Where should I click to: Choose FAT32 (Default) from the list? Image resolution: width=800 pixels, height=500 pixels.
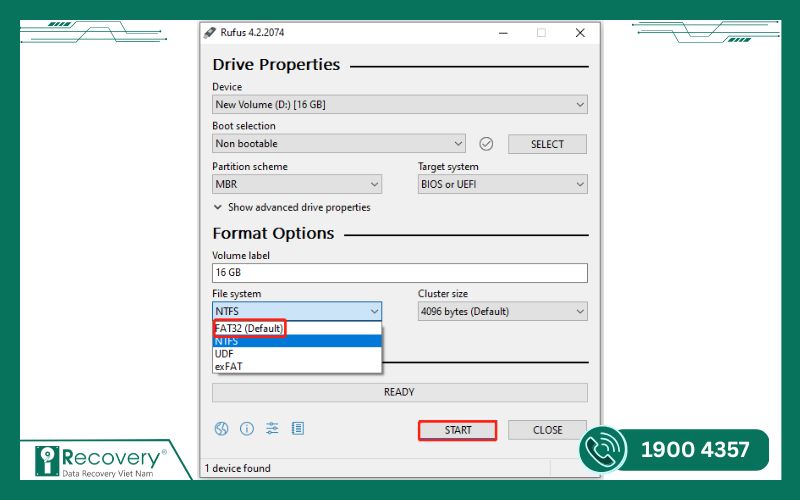(297, 328)
